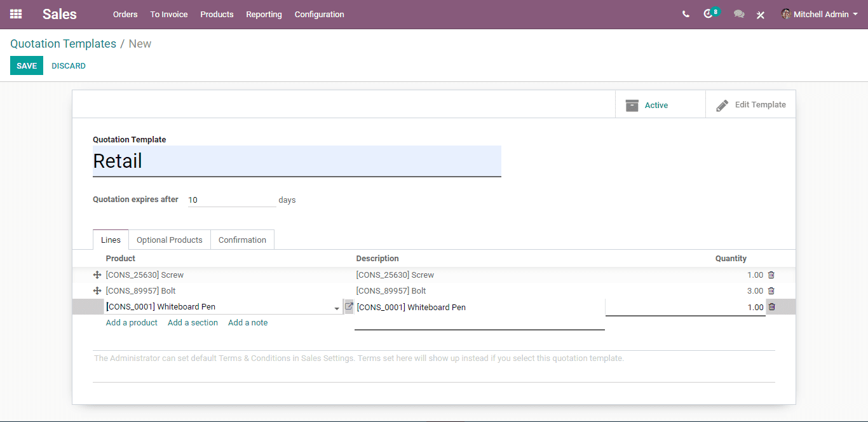
Task: Click the debug tools cross icon
Action: (x=761, y=15)
